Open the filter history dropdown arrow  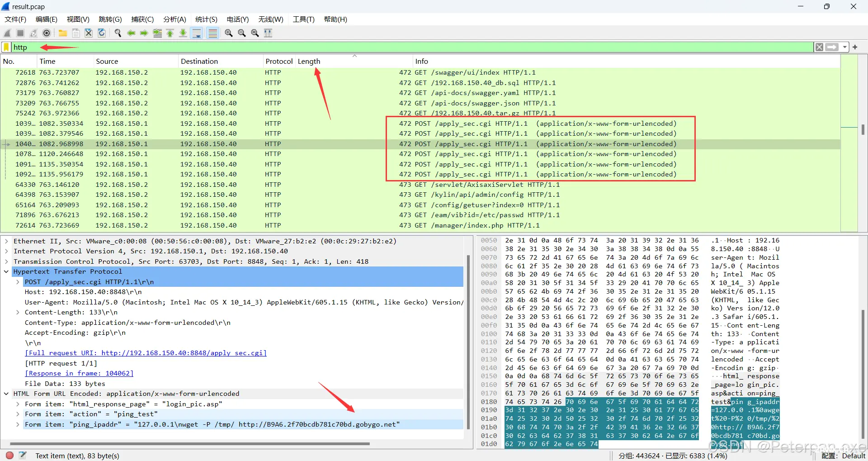pyautogui.click(x=844, y=47)
